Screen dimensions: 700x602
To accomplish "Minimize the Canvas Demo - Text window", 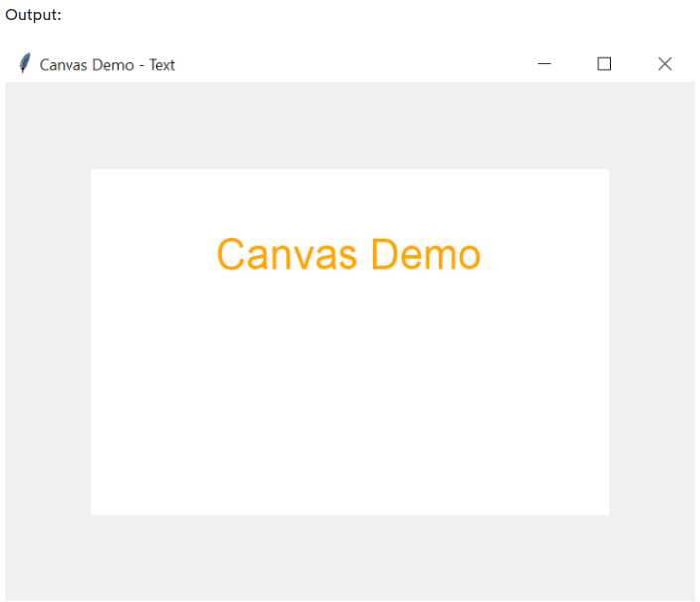I will pyautogui.click(x=544, y=64).
